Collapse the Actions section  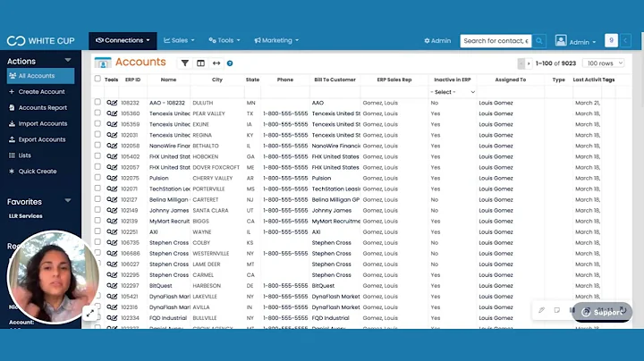click(68, 60)
